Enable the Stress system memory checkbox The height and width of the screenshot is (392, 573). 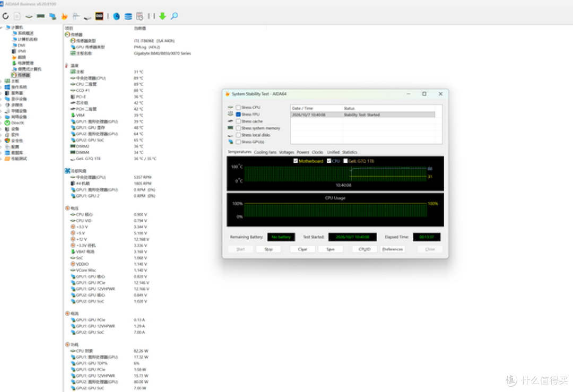click(238, 128)
